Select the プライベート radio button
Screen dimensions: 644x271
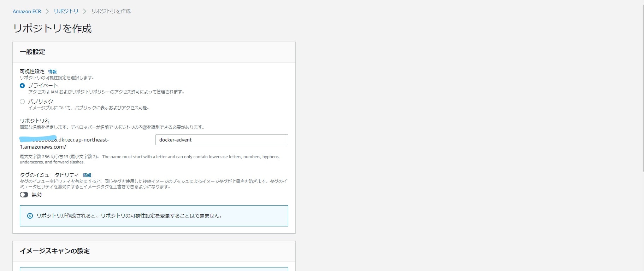(22, 86)
